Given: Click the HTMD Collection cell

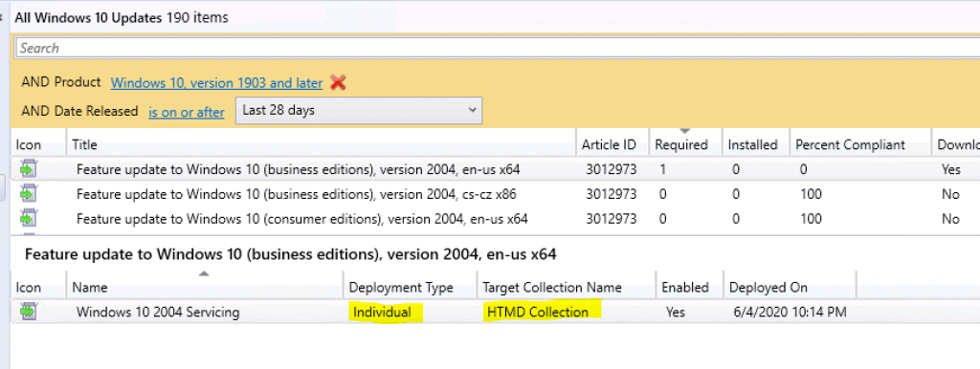Looking at the screenshot, I should (x=538, y=312).
